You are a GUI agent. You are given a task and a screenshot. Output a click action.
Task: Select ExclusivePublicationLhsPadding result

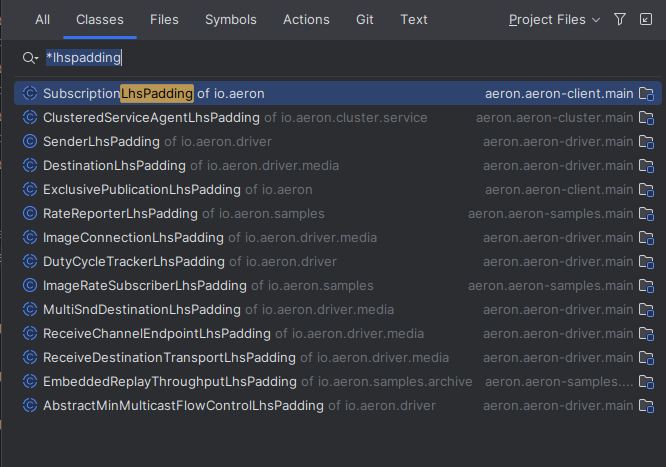click(338, 190)
